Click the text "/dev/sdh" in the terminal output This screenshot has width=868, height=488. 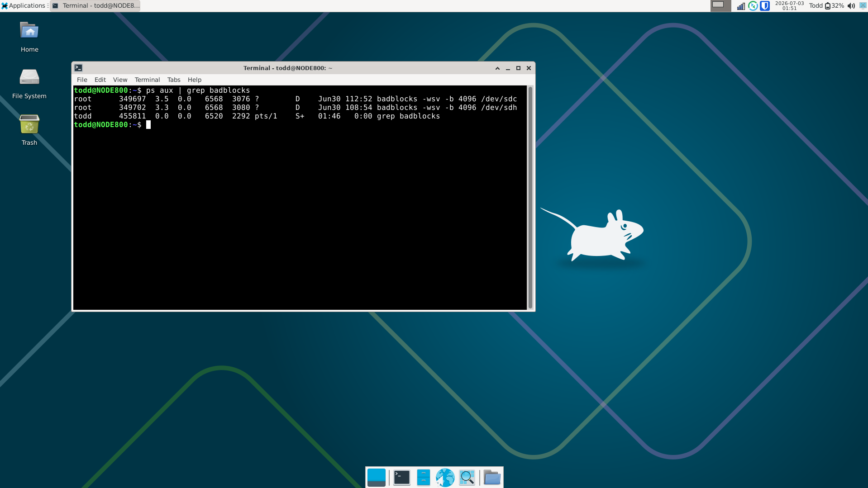coord(499,108)
